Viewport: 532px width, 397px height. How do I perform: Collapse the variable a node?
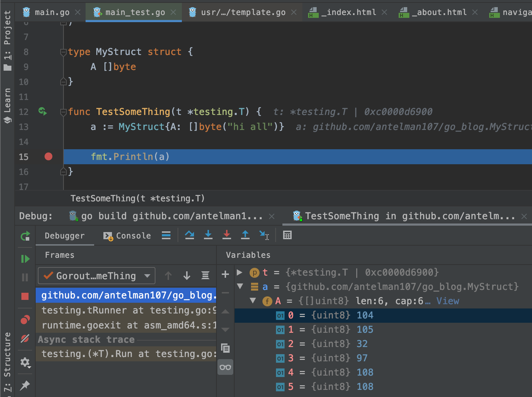coord(240,286)
